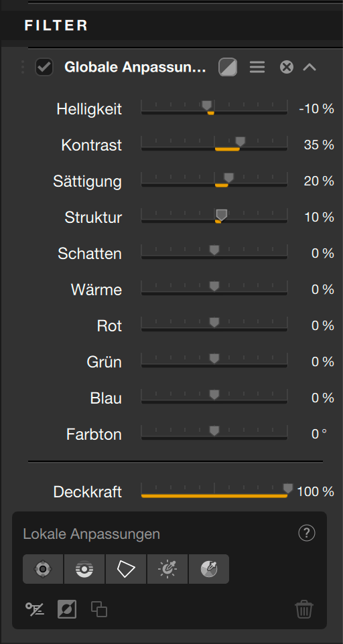Click the duplicate local adjustment icon
The image size is (343, 644).
99,609
